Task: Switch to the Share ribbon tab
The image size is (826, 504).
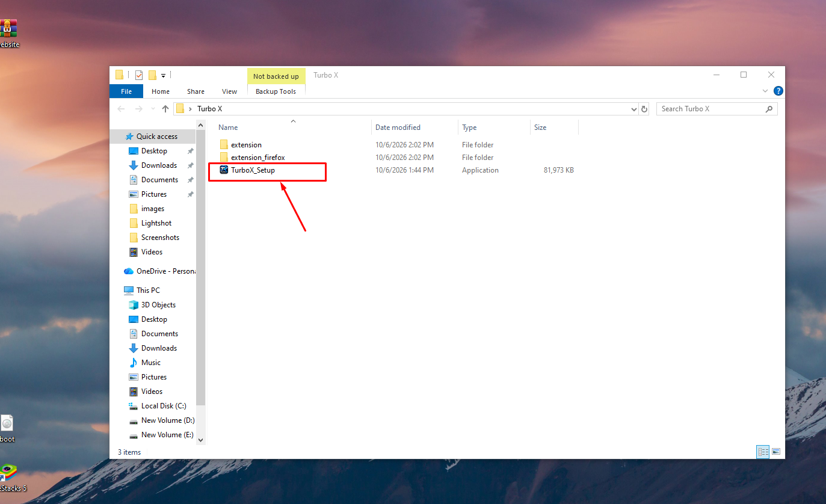Action: 196,91
